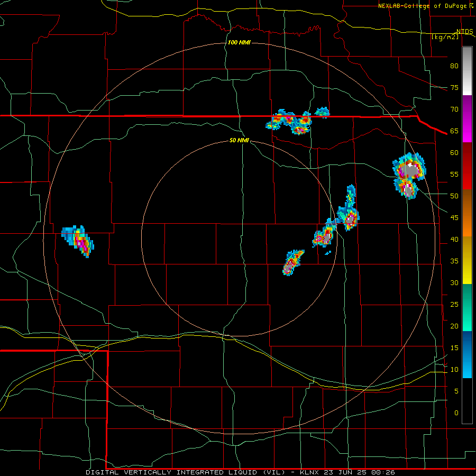
Task: Pick the bright red segment of color bar
Action: coord(467,166)
